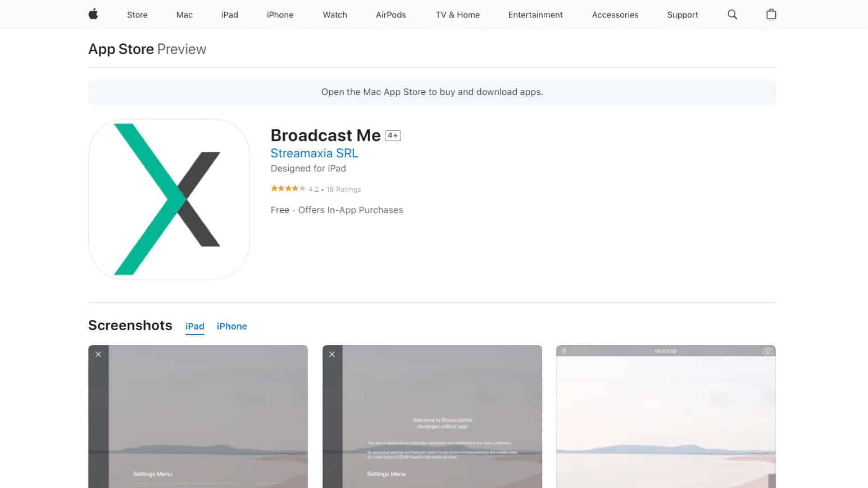Viewport: 868px width, 488px height.
Task: Close the second screenshot overlay
Action: (x=332, y=354)
